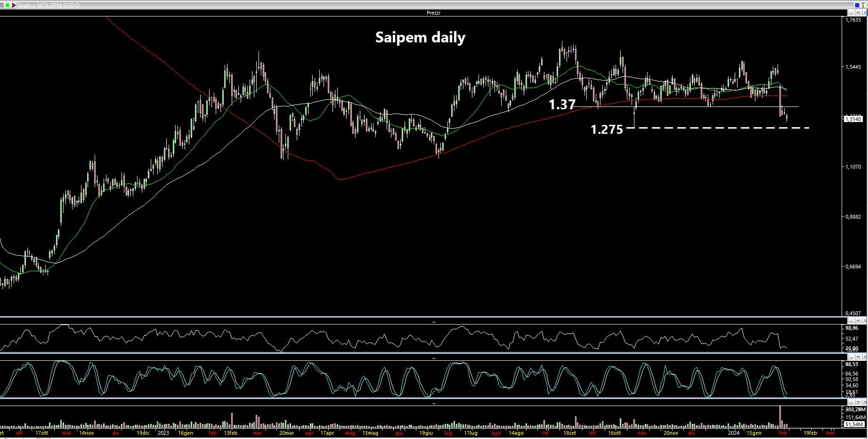Maximize the stochastic indicator panel

[858, 357]
